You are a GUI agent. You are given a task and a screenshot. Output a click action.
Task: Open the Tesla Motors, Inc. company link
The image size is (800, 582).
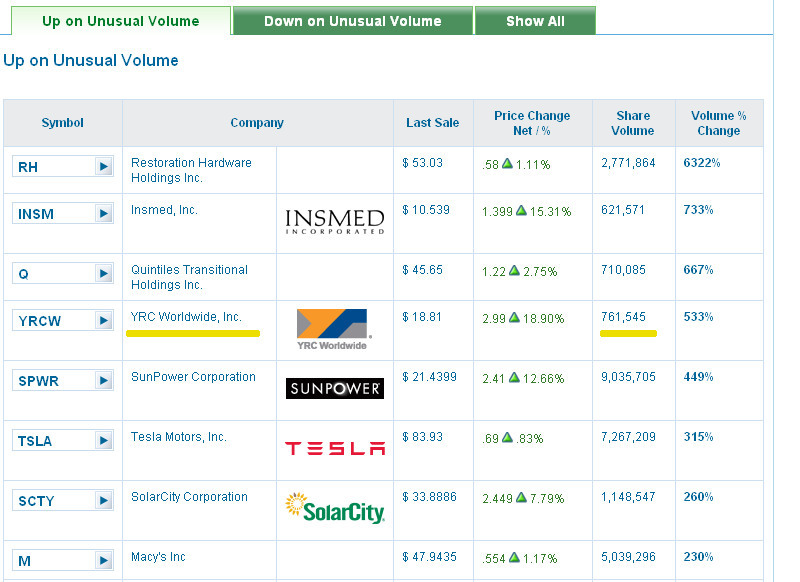pyautogui.click(x=179, y=437)
